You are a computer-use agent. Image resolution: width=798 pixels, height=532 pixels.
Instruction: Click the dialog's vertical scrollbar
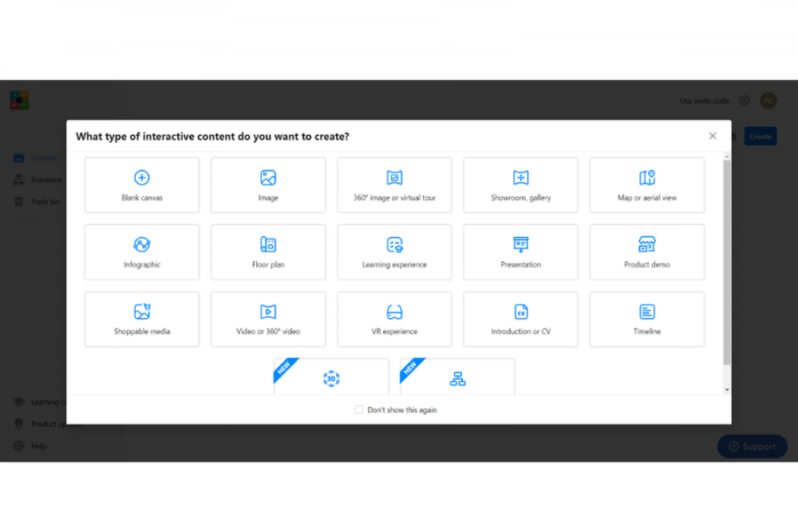pos(726,263)
